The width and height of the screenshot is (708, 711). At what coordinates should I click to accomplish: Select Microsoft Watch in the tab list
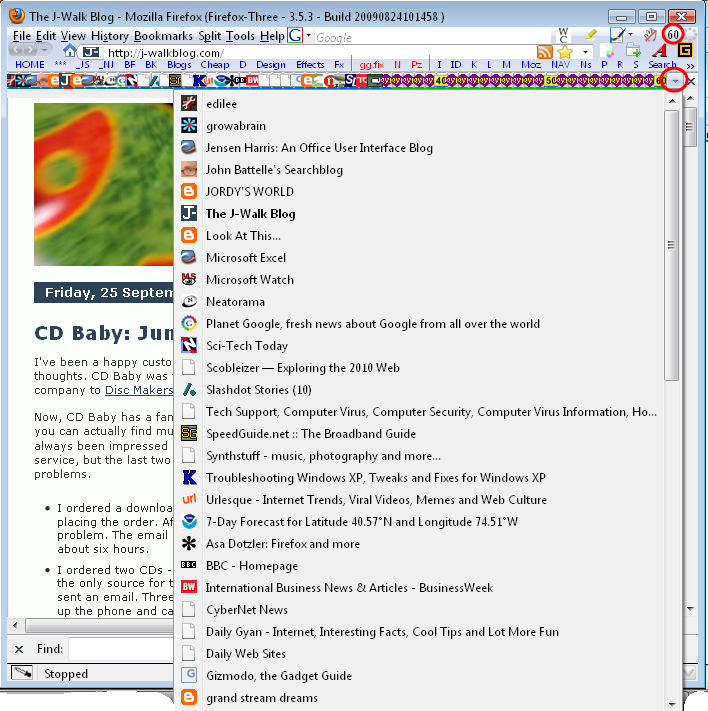click(419, 280)
